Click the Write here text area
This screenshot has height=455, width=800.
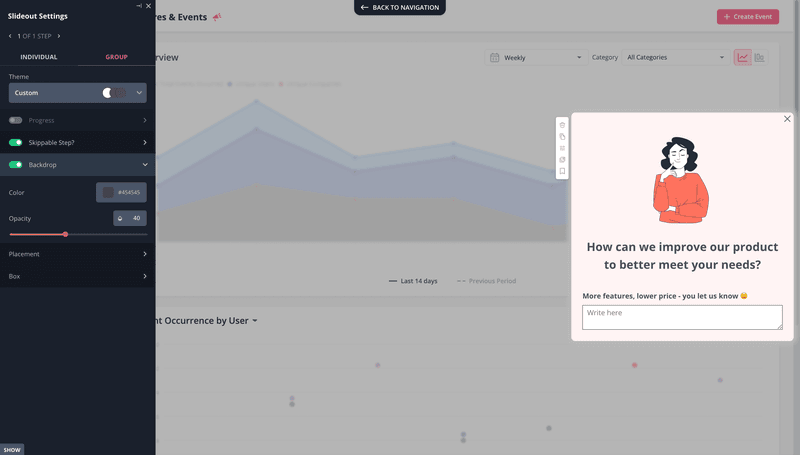[682, 317]
